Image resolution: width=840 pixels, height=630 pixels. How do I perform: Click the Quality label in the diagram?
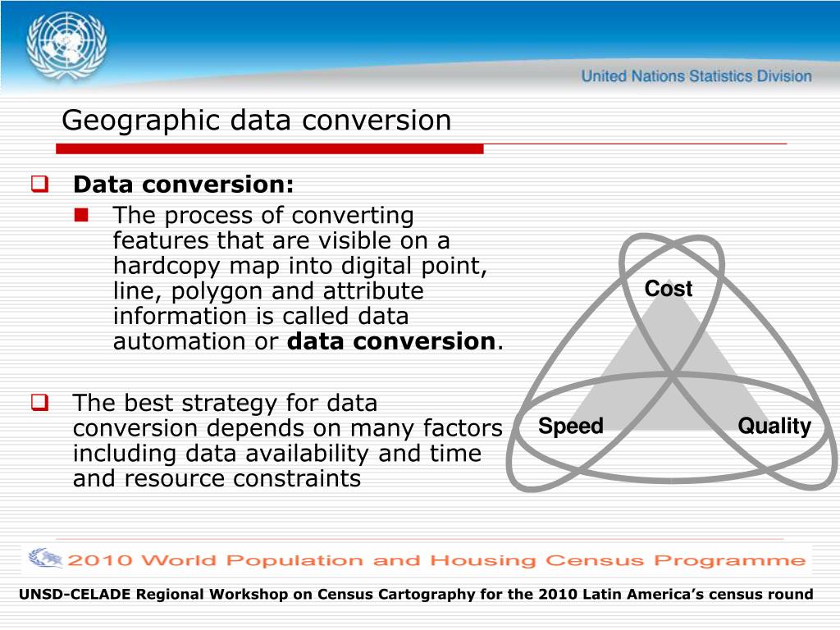[774, 427]
